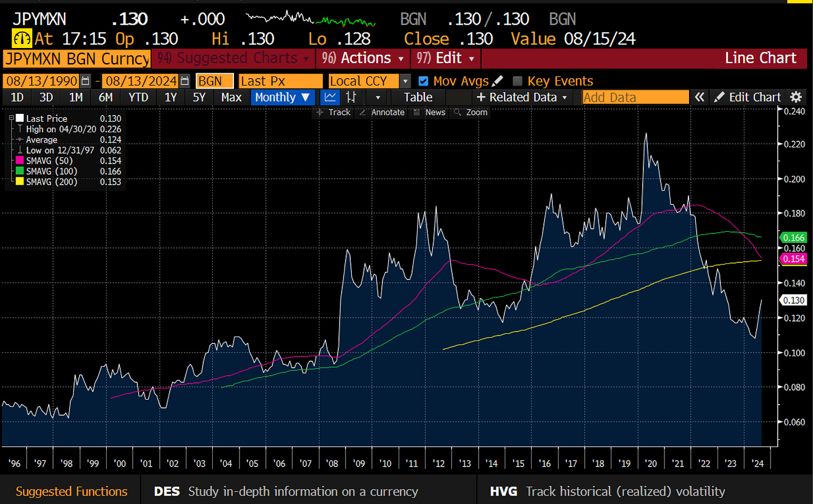Click the BGN source field

pyautogui.click(x=214, y=81)
